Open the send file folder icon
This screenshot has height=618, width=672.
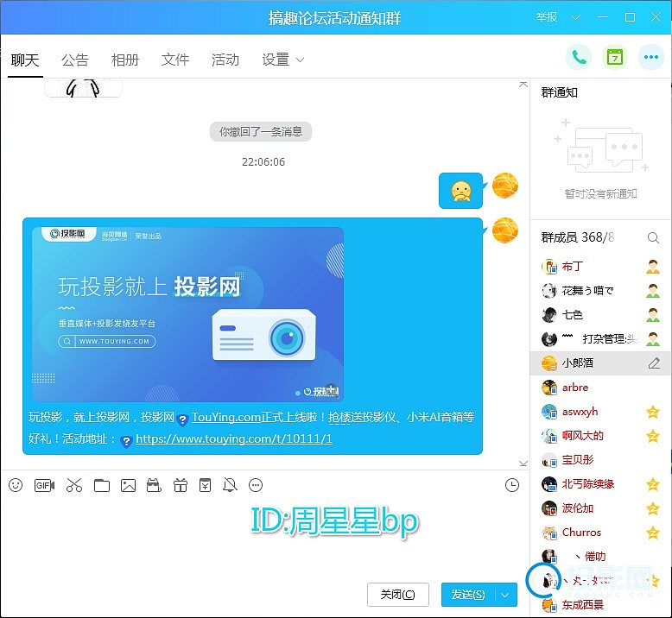click(x=102, y=485)
